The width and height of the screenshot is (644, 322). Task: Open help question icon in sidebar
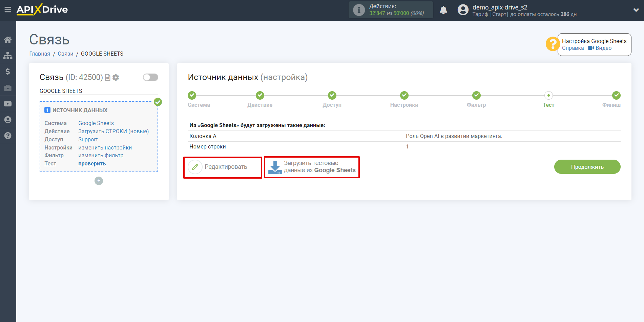(8, 136)
